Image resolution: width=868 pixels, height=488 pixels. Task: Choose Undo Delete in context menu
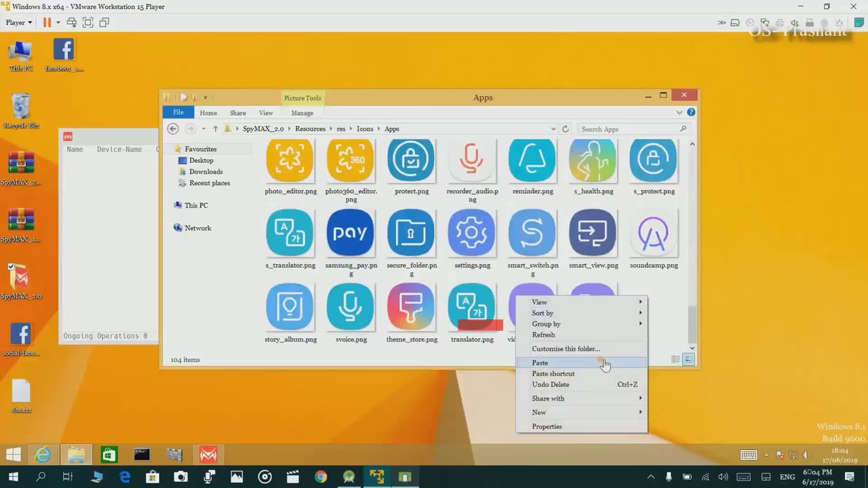(x=581, y=384)
